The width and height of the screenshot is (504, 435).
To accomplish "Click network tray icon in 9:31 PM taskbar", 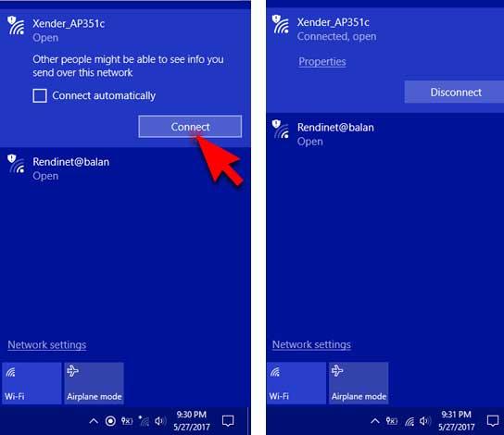I will click(409, 421).
